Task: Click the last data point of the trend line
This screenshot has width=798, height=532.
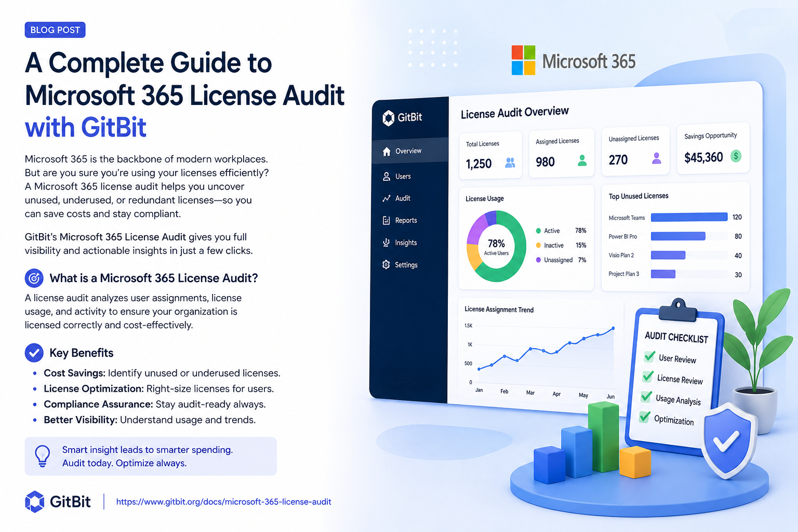Action: [613, 328]
